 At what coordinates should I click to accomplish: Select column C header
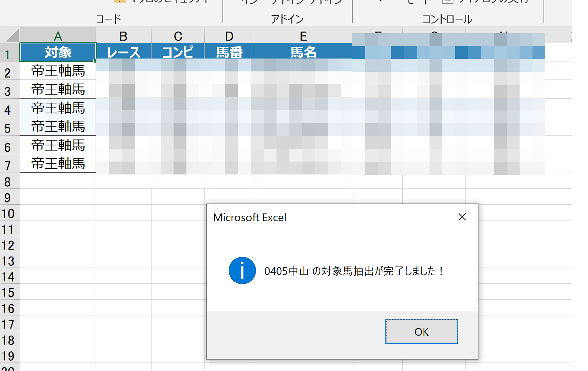(178, 36)
